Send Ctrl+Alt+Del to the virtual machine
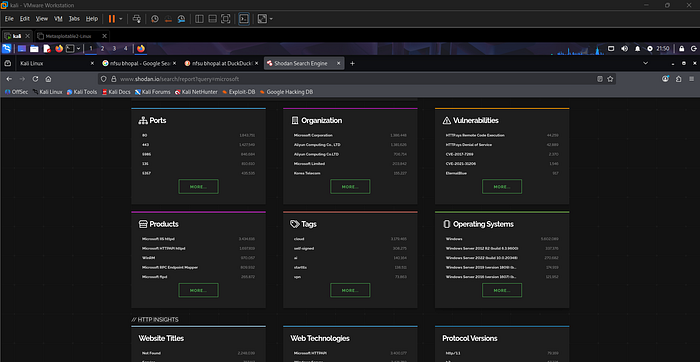 coord(137,19)
